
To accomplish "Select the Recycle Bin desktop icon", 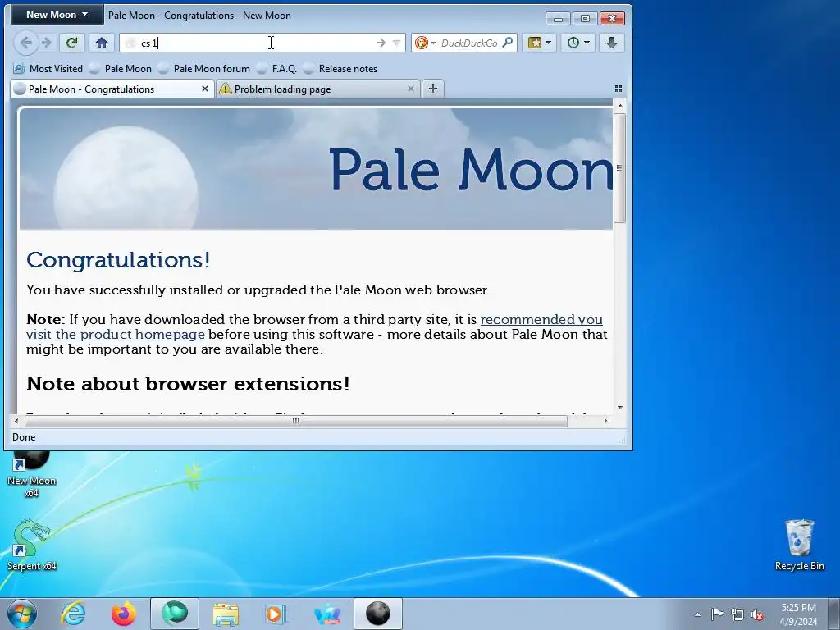I will (x=799, y=546).
